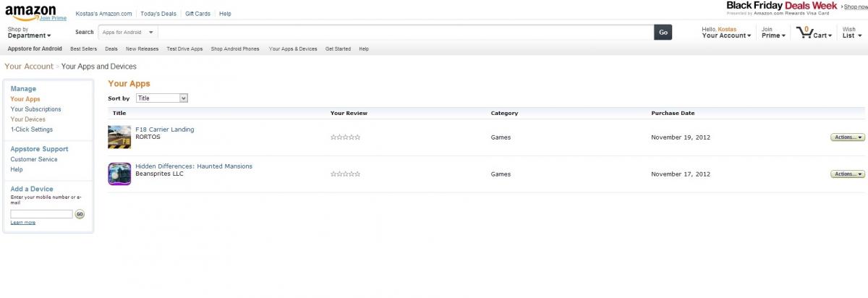Rate F18 Carrier Landing with review stars
This screenshot has height=298, width=868.
[x=345, y=137]
